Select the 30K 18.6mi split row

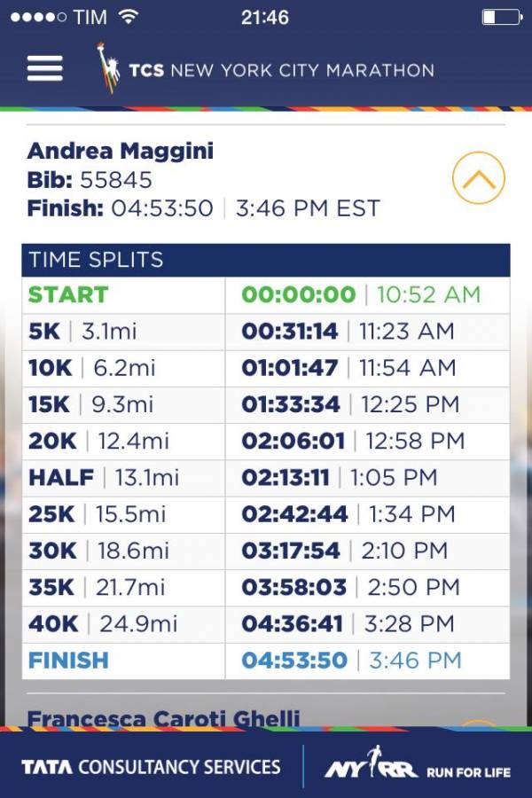[266, 552]
